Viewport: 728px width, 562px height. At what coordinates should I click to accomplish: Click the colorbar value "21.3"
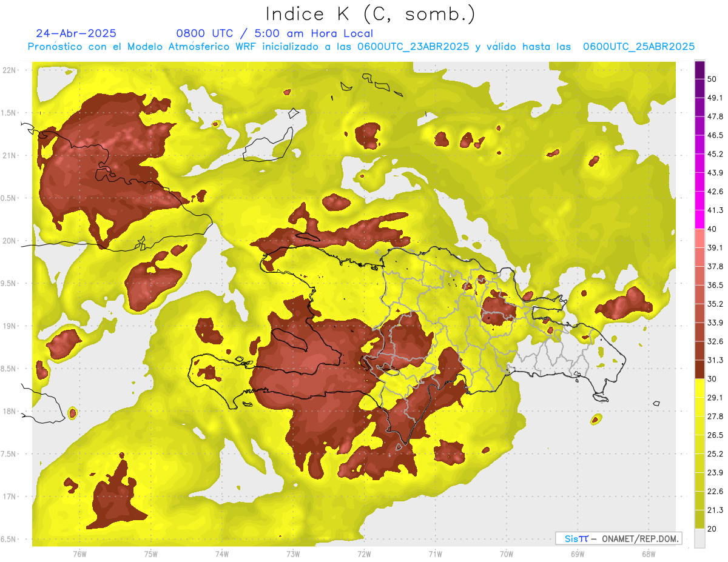point(715,510)
